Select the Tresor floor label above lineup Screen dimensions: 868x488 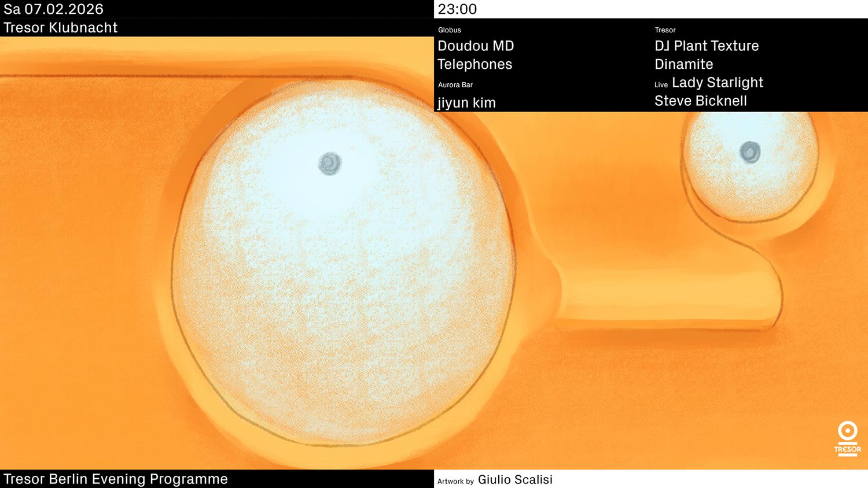[665, 30]
